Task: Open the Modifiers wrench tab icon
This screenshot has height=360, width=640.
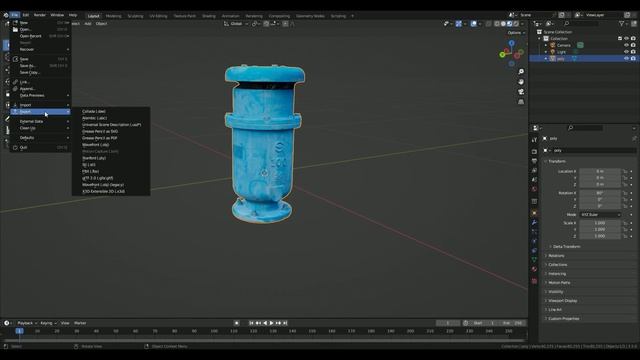Action: [534, 222]
